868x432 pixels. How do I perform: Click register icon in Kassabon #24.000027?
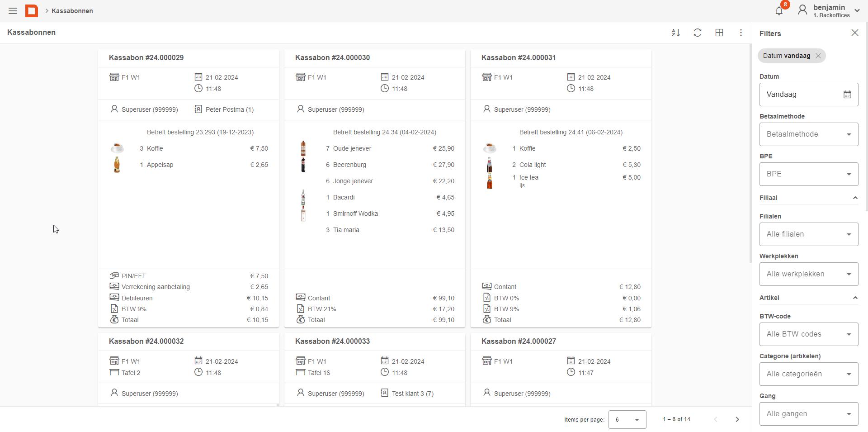487,361
